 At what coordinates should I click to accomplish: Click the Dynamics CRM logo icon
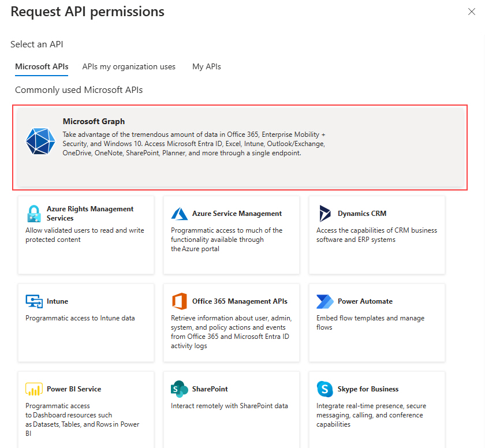click(324, 214)
